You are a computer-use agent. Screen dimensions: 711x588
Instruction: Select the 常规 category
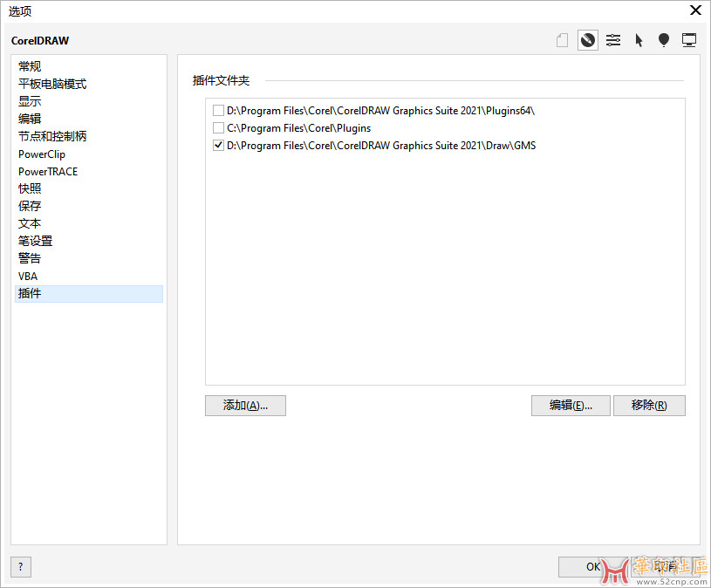pyautogui.click(x=89, y=66)
